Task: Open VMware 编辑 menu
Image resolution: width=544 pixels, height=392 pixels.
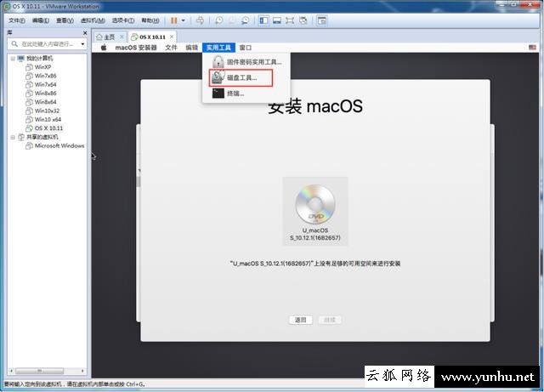Action: 41,20
